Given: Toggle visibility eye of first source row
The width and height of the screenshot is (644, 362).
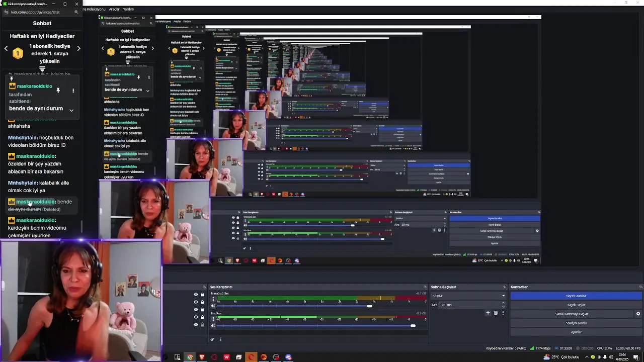Looking at the screenshot, I should [x=196, y=295].
